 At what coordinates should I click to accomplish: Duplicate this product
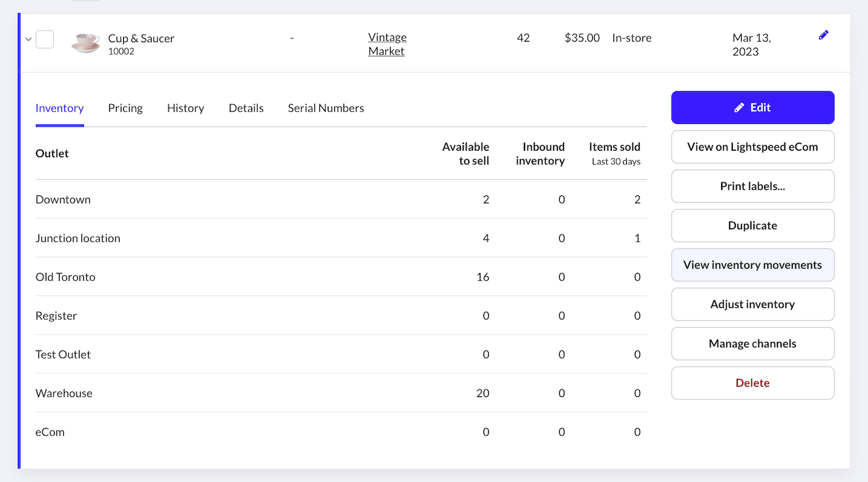click(753, 226)
